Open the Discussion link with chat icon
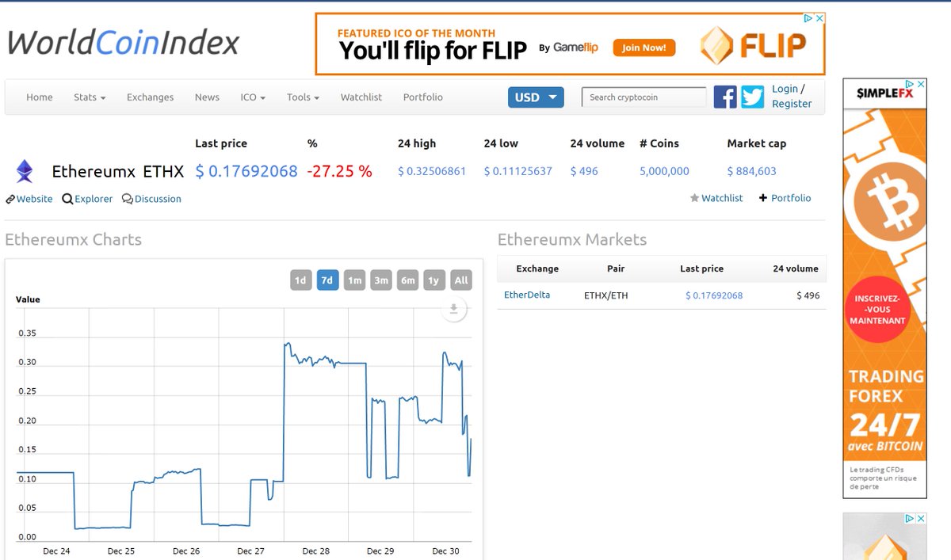This screenshot has width=951, height=560. click(x=151, y=199)
